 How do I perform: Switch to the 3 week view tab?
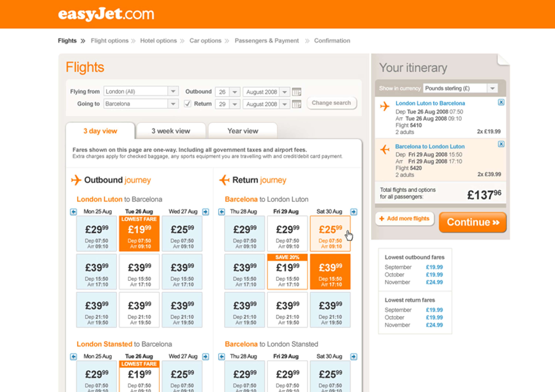pyautogui.click(x=171, y=131)
